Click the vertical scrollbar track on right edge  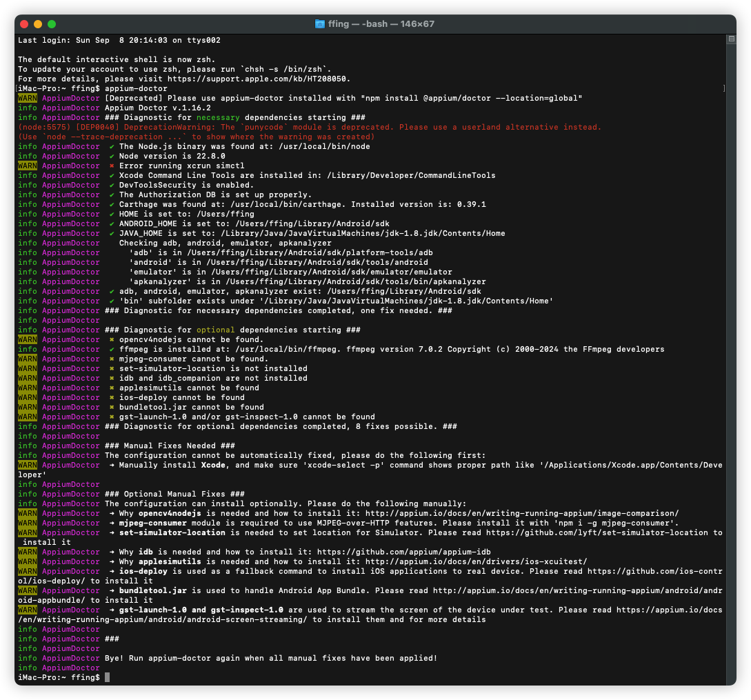point(731,345)
